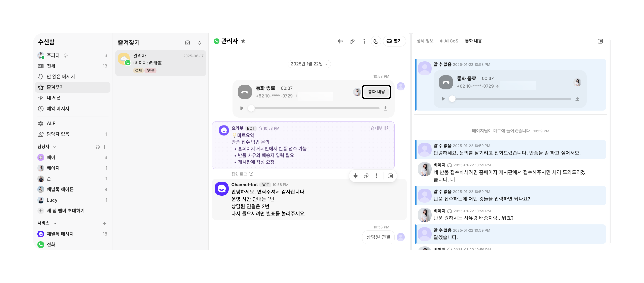644x283 pixels.
Task: Show chats under 담당자 없음
Action: click(x=72, y=134)
